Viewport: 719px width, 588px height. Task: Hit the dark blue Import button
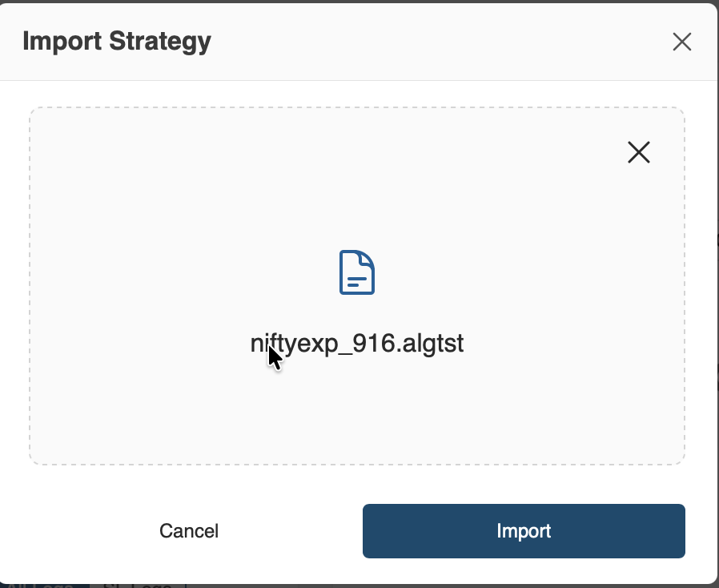[x=524, y=530]
